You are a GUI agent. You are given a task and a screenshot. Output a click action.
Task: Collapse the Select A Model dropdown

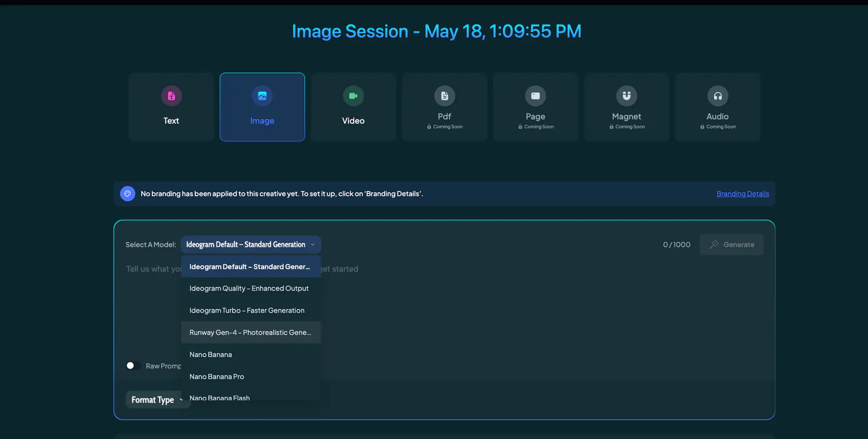[251, 245]
